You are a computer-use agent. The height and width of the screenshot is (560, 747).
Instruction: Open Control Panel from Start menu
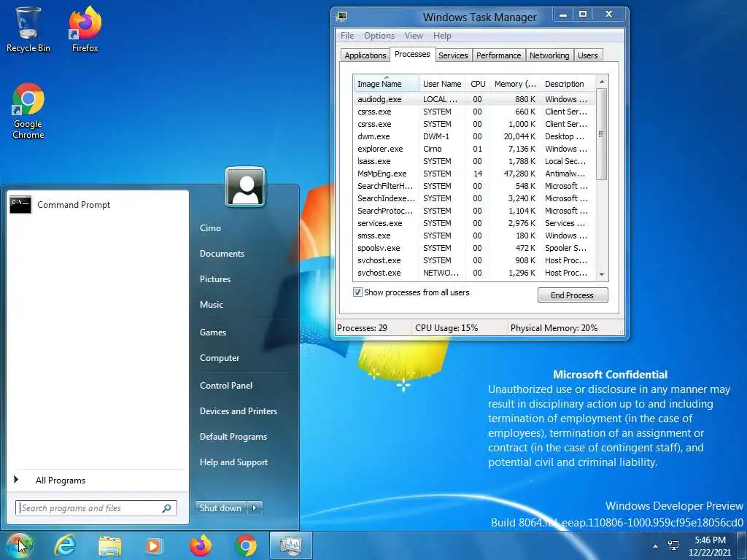(226, 386)
